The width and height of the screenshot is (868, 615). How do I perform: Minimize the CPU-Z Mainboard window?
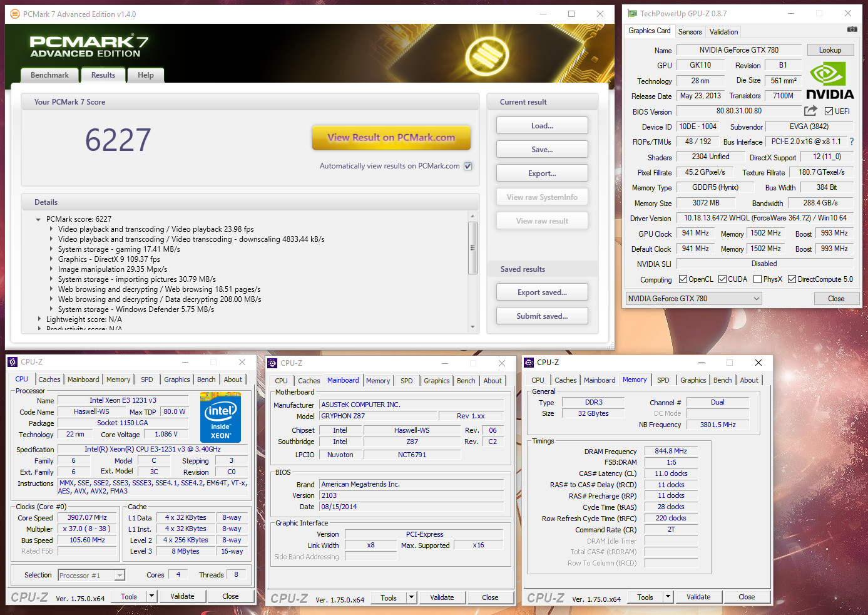(x=445, y=363)
